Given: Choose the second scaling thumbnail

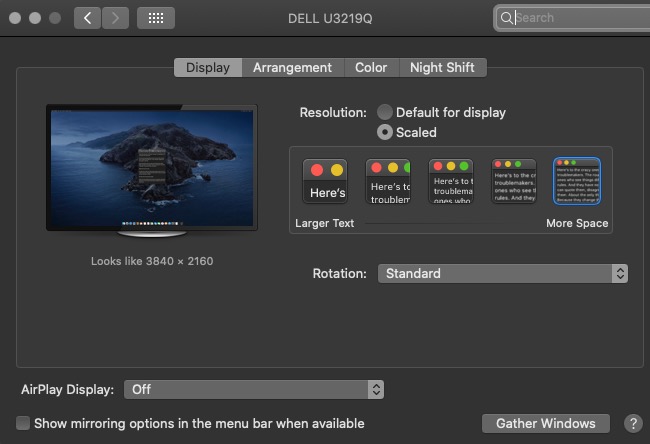Looking at the screenshot, I should (x=388, y=181).
